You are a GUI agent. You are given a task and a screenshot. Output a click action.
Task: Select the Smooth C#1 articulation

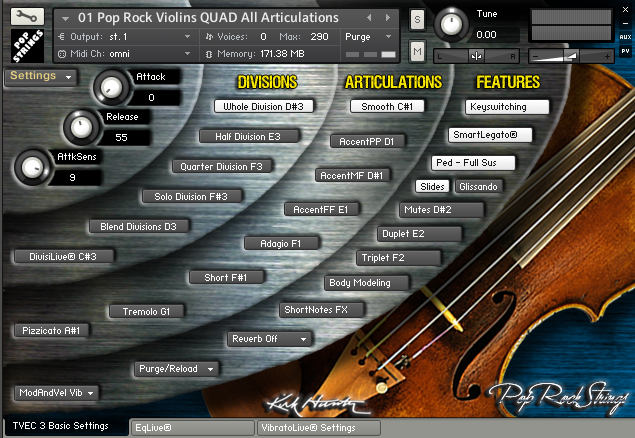pos(387,106)
